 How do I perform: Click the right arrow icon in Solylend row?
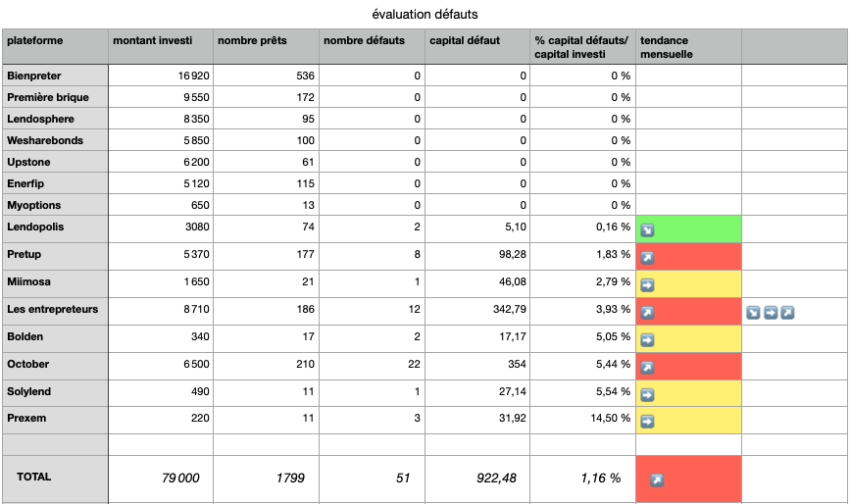(647, 395)
